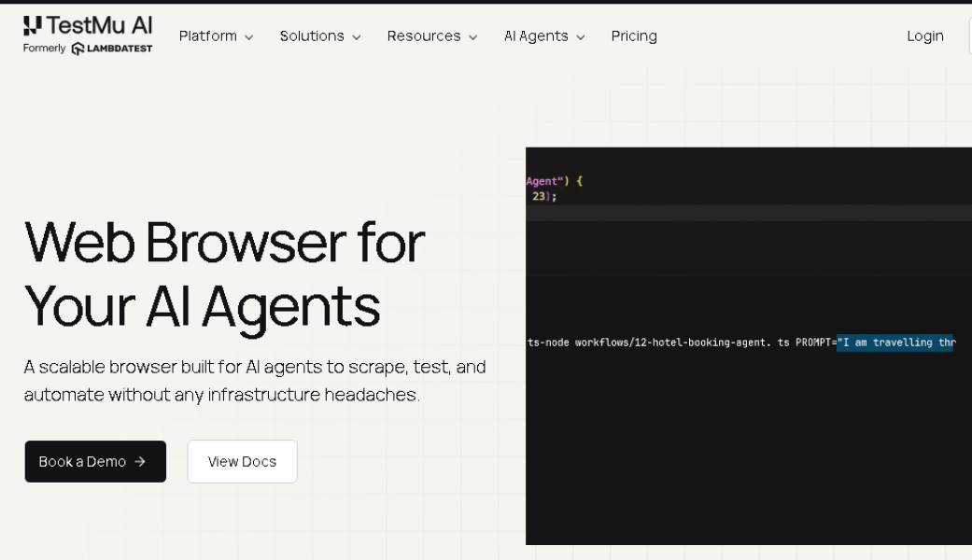The width and height of the screenshot is (972, 560).
Task: Open the Solutions menu label
Action: point(312,36)
